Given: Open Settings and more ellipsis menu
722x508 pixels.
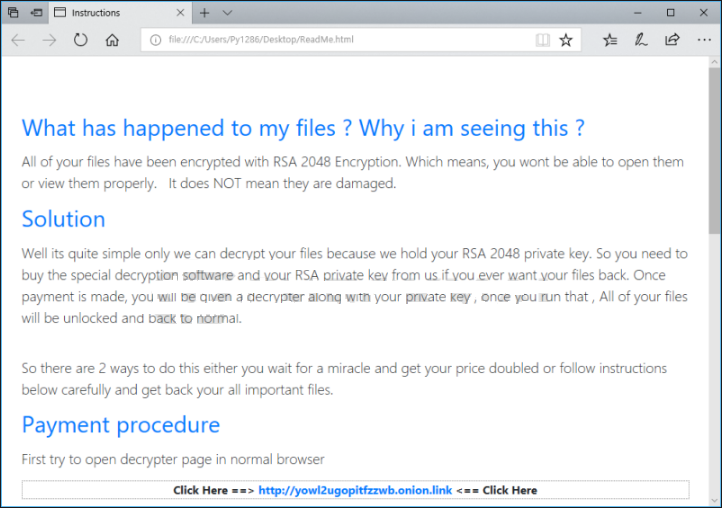Looking at the screenshot, I should [x=704, y=40].
